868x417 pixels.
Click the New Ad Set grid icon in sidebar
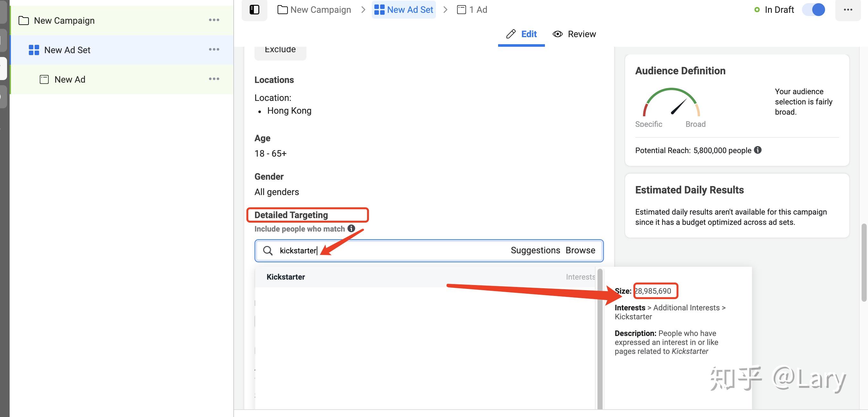(34, 50)
